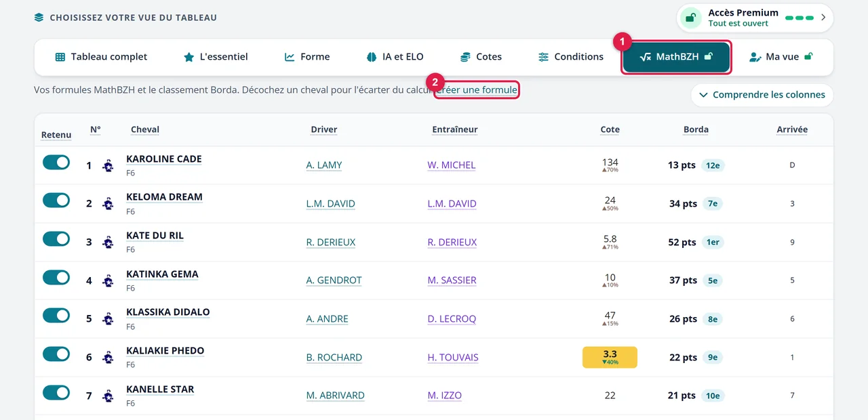Click the green unlocked padlock icon of Accès Premium
Viewport: 868px width, 420px height.
[690, 18]
